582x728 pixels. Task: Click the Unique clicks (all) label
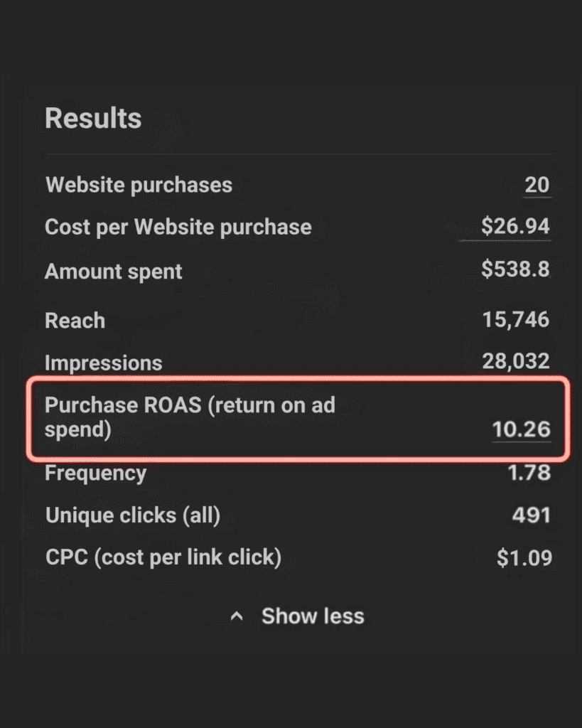pos(133,515)
